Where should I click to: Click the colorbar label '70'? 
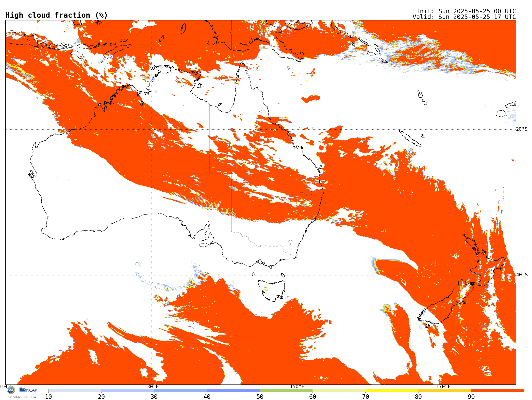(x=366, y=397)
